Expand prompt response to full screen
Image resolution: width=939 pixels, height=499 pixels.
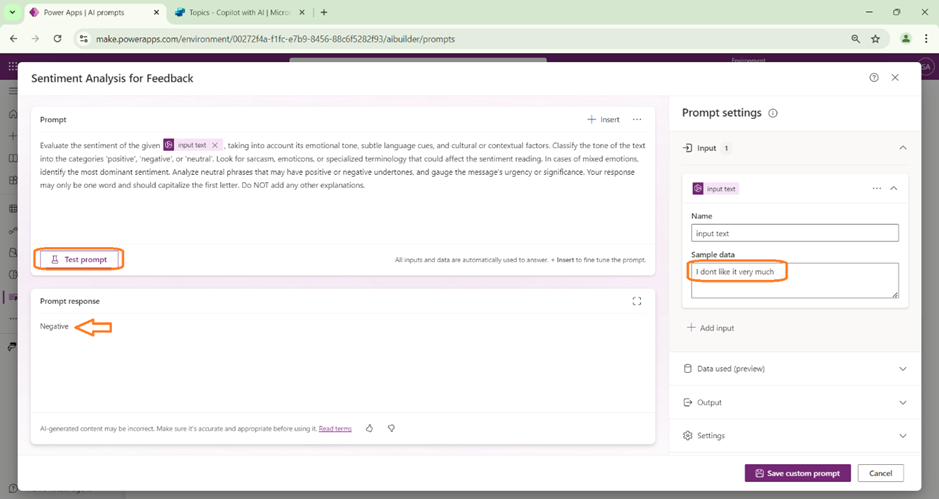pos(636,301)
